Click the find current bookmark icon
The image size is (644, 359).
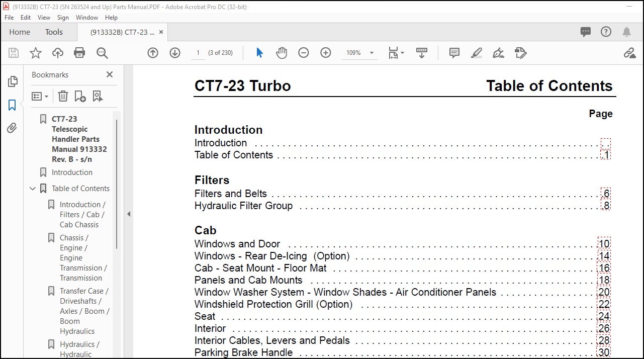coord(98,96)
